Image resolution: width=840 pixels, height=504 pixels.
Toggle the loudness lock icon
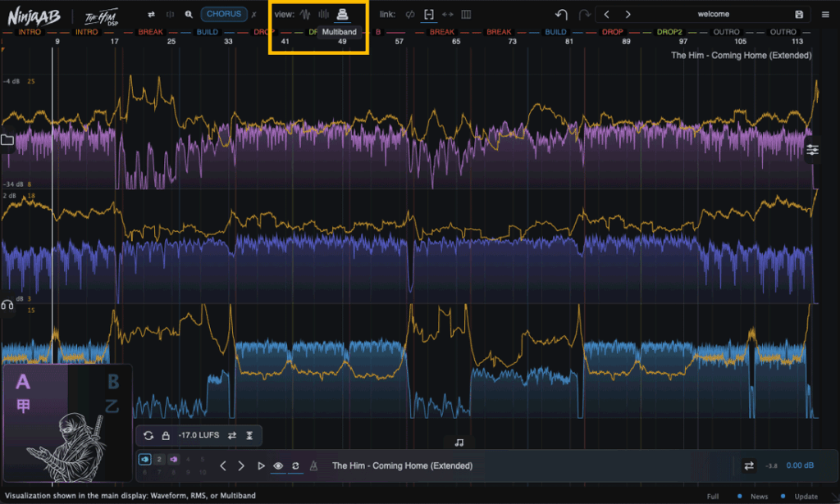[166, 435]
